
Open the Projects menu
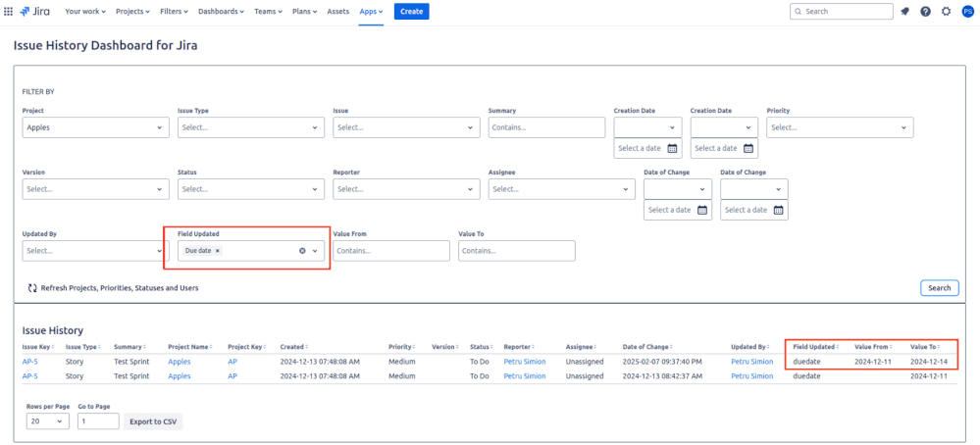(x=132, y=11)
